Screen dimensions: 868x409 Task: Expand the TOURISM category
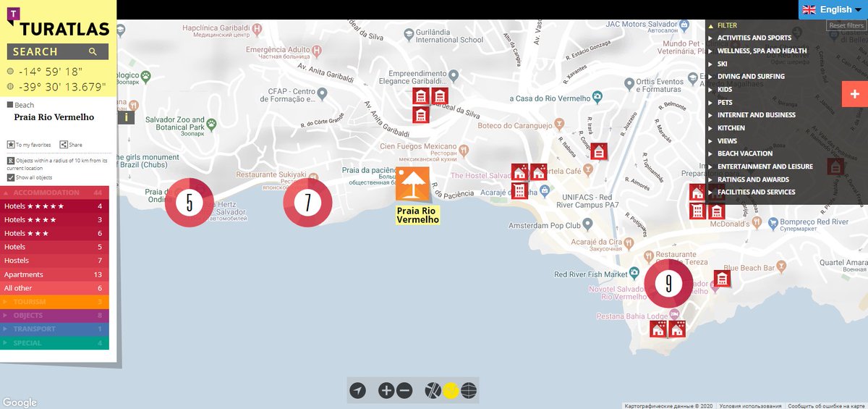[54, 302]
